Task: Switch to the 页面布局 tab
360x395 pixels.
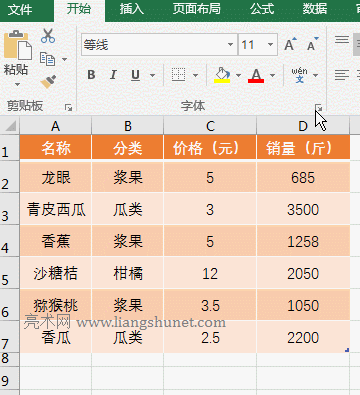Action: (x=197, y=9)
